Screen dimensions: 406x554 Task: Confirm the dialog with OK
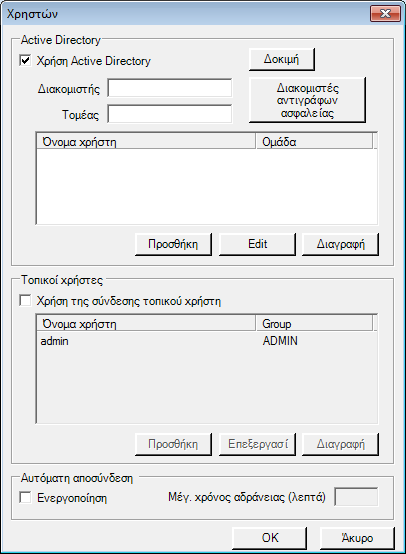[x=270, y=538]
